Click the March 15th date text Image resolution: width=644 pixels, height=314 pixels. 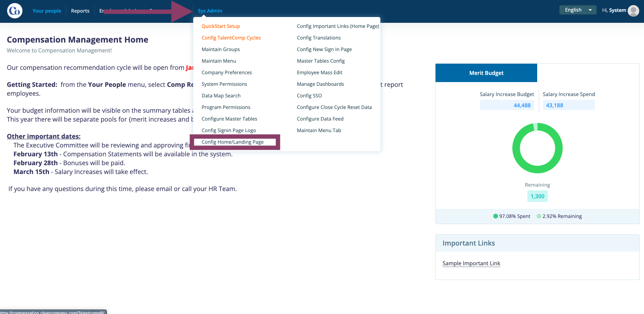(31, 172)
